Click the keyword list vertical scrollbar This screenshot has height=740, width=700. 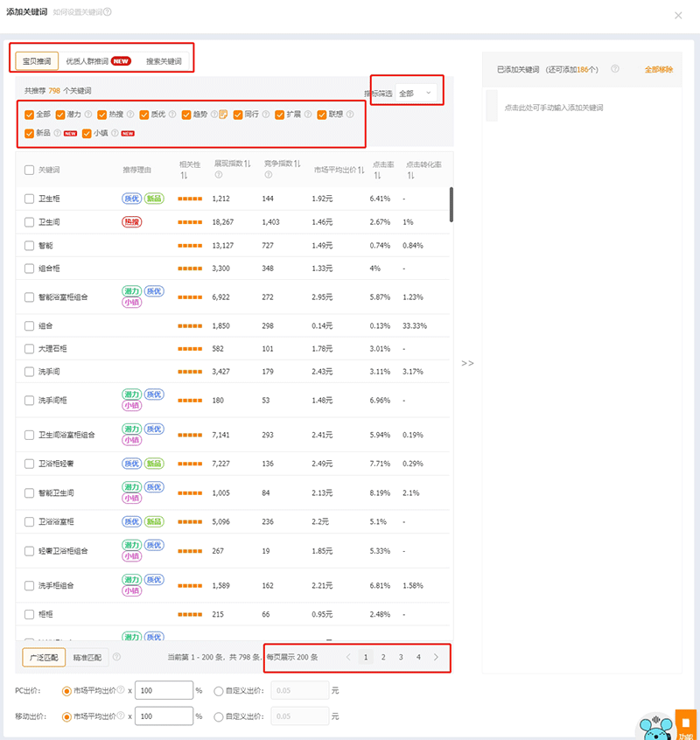pyautogui.click(x=451, y=205)
